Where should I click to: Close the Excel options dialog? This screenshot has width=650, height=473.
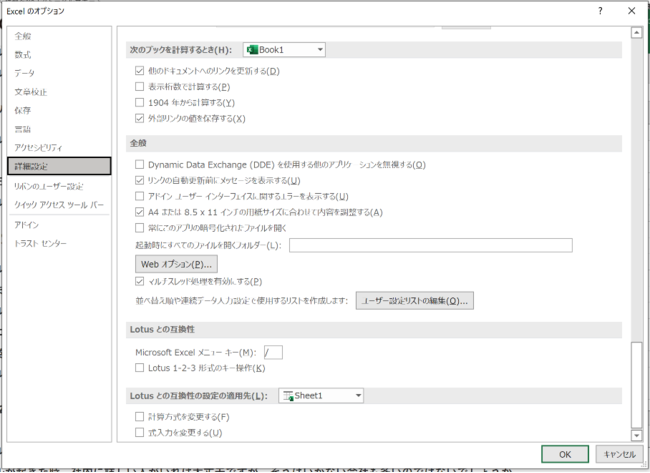[631, 11]
